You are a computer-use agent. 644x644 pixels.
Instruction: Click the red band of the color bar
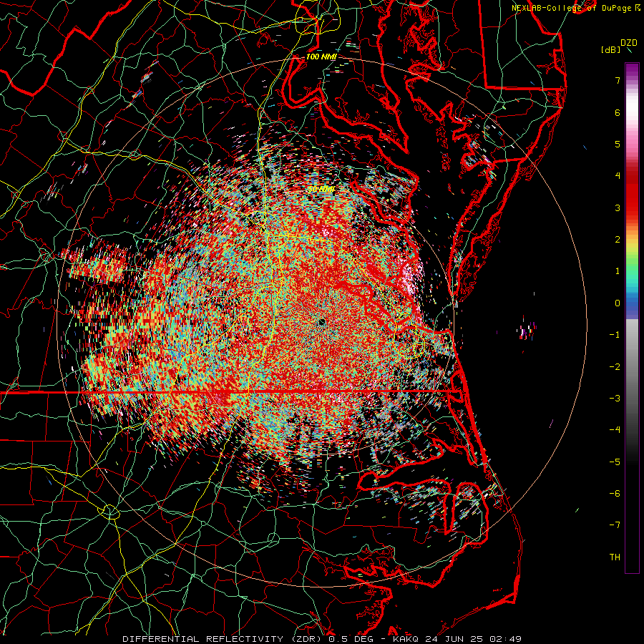632,193
